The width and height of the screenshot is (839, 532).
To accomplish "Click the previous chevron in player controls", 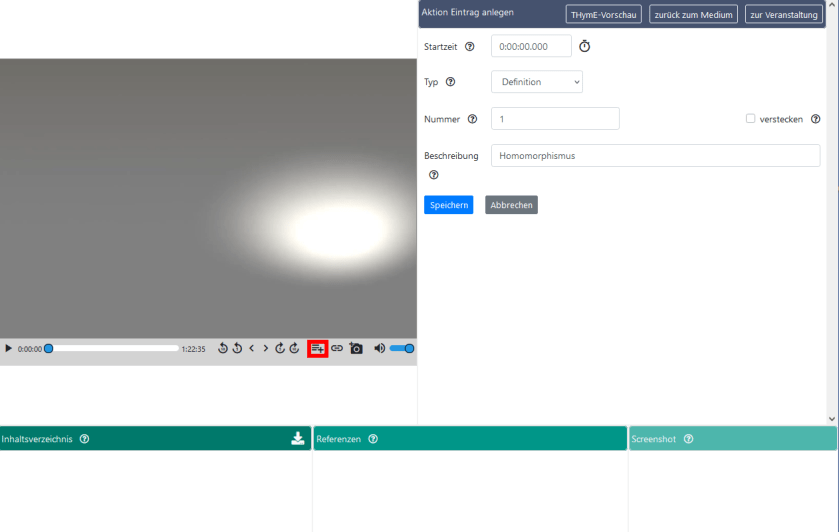I will 252,349.
